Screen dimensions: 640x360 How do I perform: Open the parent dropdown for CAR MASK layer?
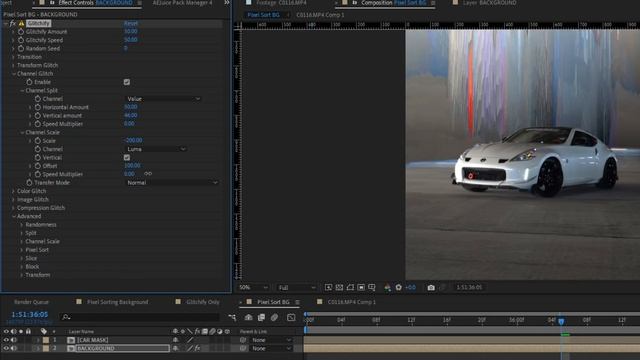click(x=271, y=340)
